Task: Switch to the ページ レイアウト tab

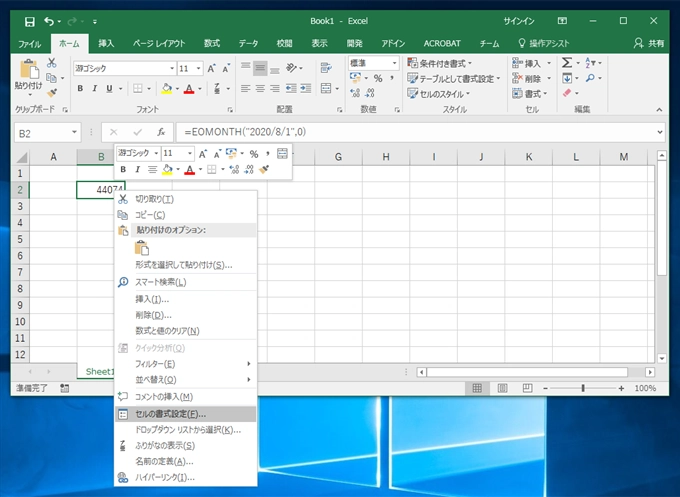Action: 159,43
